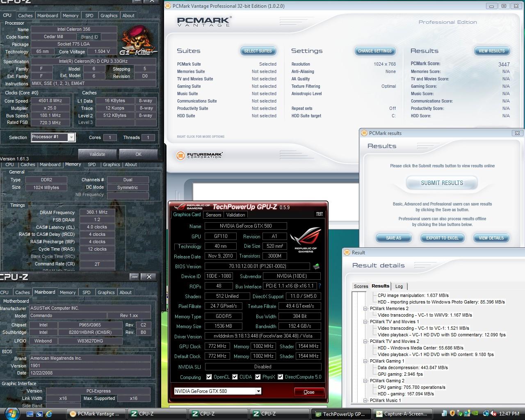This screenshot has width=525, height=420.
Task: Click the network tray icon
Action: (x=486, y=414)
